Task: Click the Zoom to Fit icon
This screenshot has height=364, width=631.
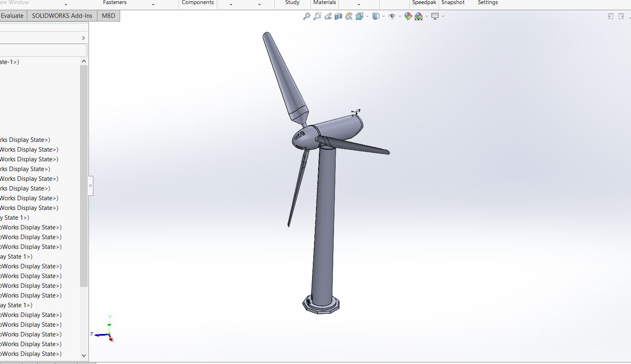Action: pos(307,16)
